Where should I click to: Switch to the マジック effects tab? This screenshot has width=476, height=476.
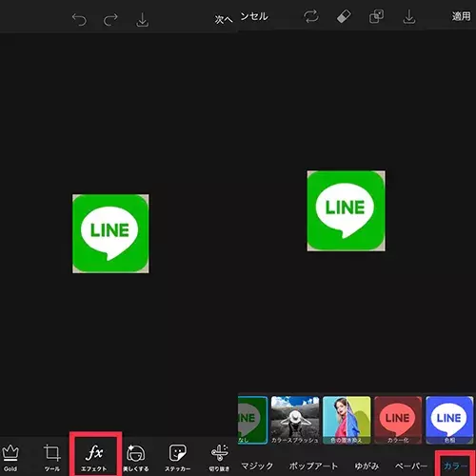pyautogui.click(x=257, y=466)
